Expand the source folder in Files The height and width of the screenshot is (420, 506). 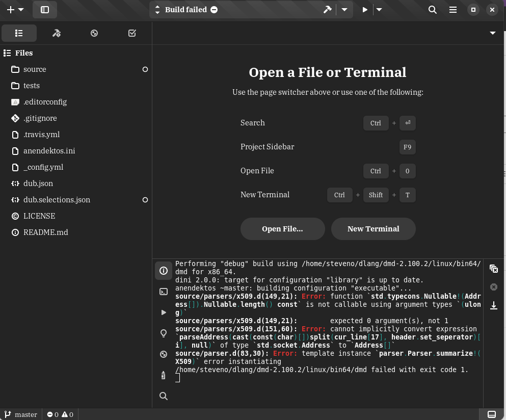[x=35, y=69]
